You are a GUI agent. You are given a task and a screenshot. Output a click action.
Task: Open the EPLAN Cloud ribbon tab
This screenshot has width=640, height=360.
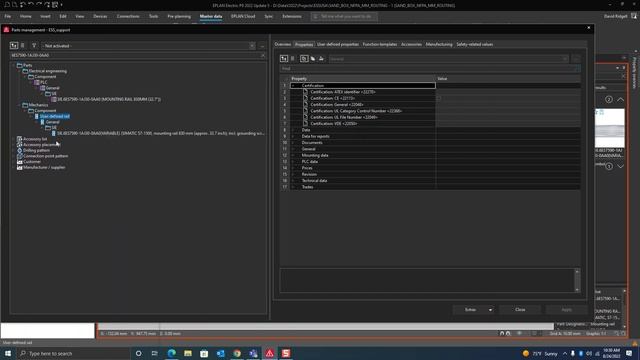pos(243,16)
